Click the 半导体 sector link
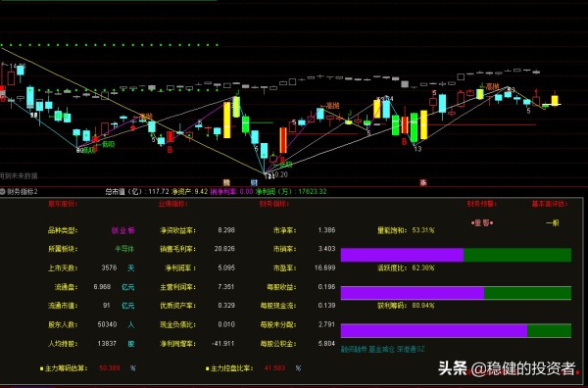This screenshot has width=588, height=388. 124,249
